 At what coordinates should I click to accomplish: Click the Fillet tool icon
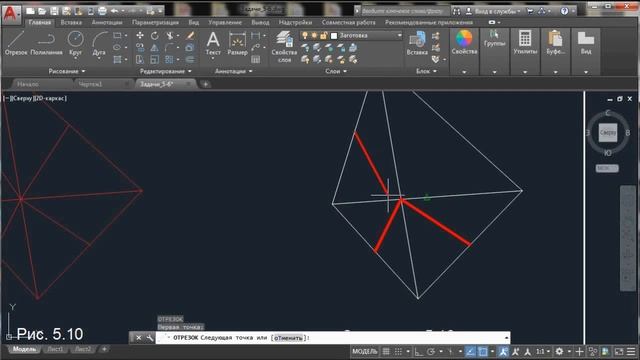pos(169,47)
